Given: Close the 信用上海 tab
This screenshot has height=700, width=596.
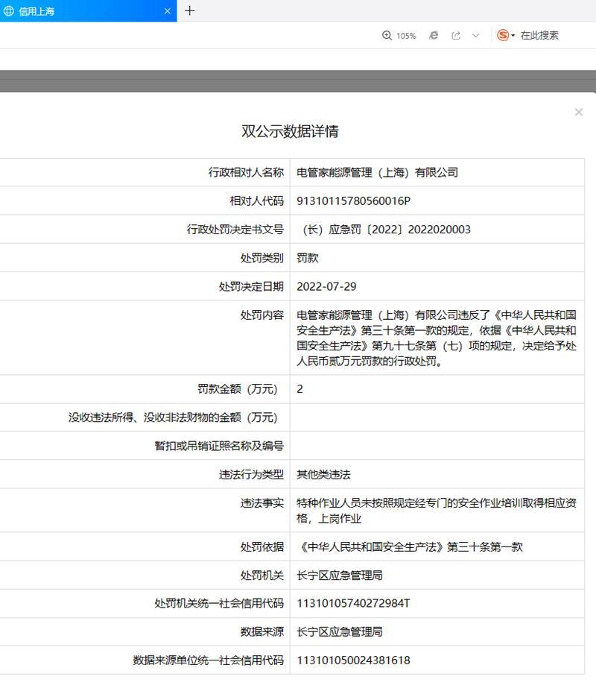Looking at the screenshot, I should pyautogui.click(x=168, y=11).
